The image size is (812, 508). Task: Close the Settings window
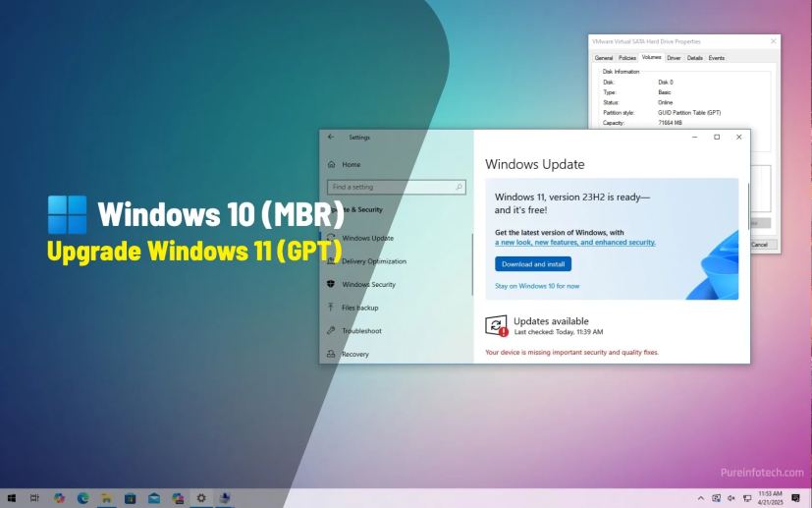739,137
